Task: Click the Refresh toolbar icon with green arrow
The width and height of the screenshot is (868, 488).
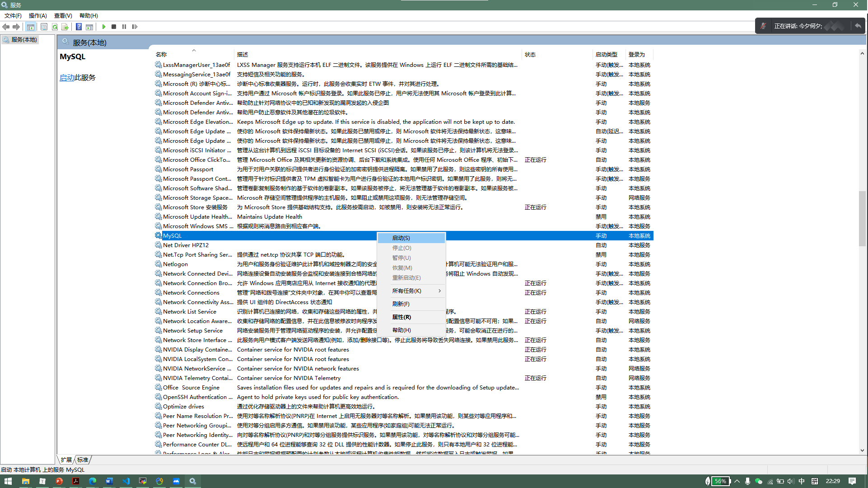Action: tap(55, 27)
